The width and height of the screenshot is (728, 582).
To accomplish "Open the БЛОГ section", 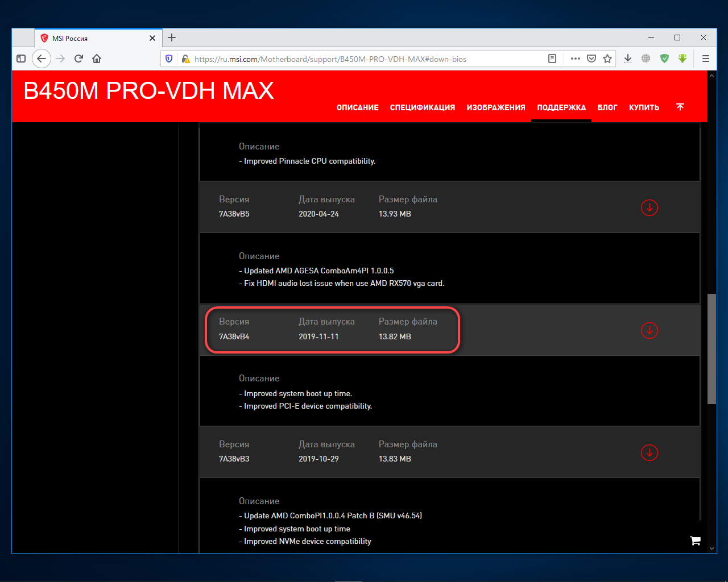I will pos(607,107).
